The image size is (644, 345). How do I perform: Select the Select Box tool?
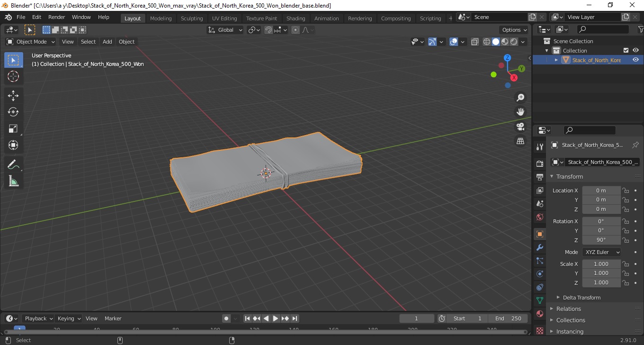pos(13,60)
